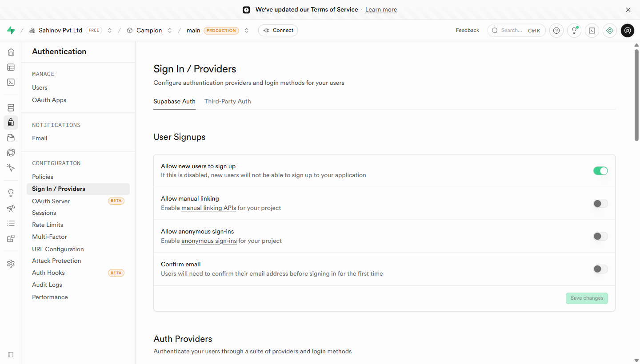The width and height of the screenshot is (640, 364).
Task: Click the Campion project name
Action: (149, 31)
